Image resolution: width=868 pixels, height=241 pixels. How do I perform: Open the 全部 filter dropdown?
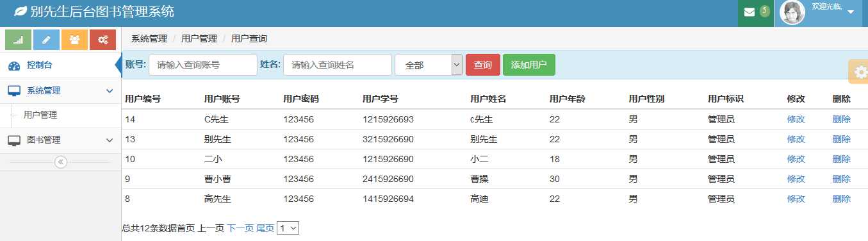(x=429, y=65)
